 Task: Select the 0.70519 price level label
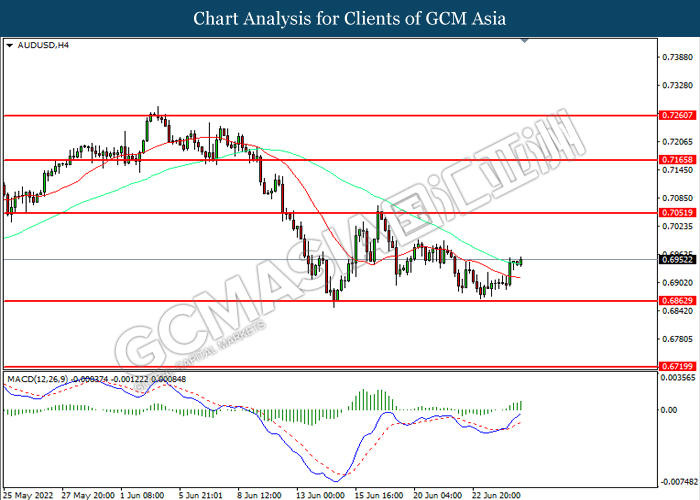point(678,213)
